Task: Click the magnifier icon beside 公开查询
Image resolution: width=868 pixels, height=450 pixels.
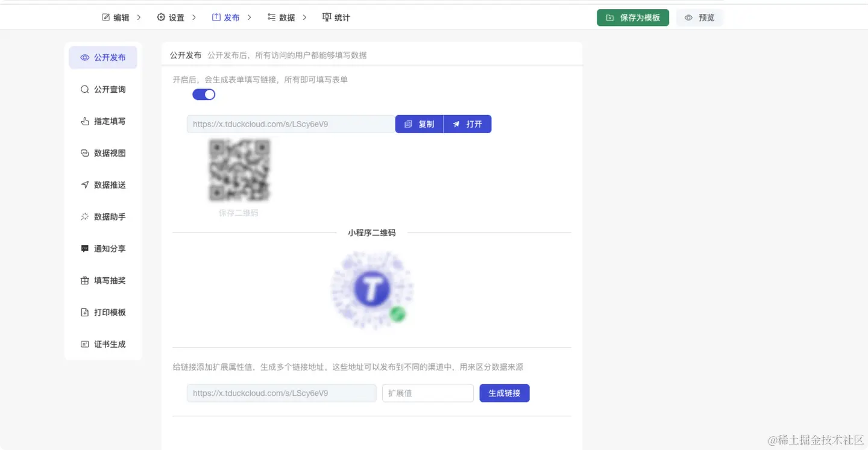Action: pyautogui.click(x=85, y=89)
